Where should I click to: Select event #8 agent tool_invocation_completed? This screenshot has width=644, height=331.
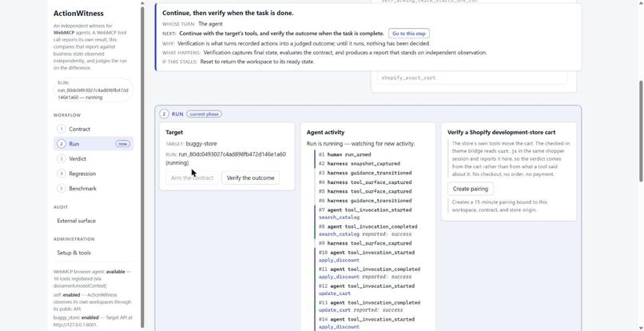click(x=368, y=226)
